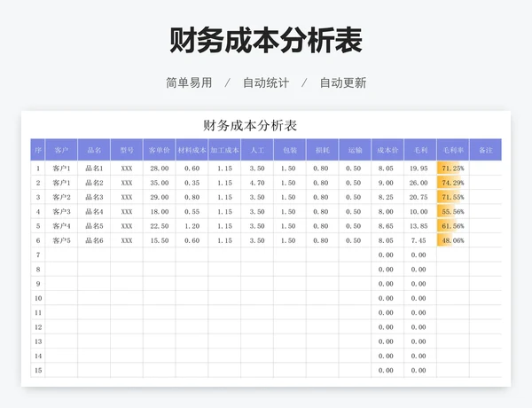Viewport: 532px width, 408px height.
Task: Click the 48.06% gross margin cell
Action: [x=453, y=240]
